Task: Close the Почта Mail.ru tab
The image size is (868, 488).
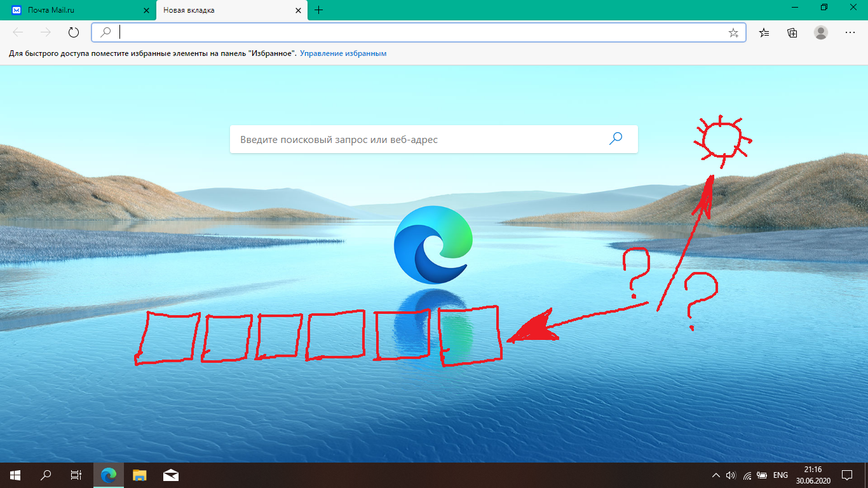Action: pos(146,10)
